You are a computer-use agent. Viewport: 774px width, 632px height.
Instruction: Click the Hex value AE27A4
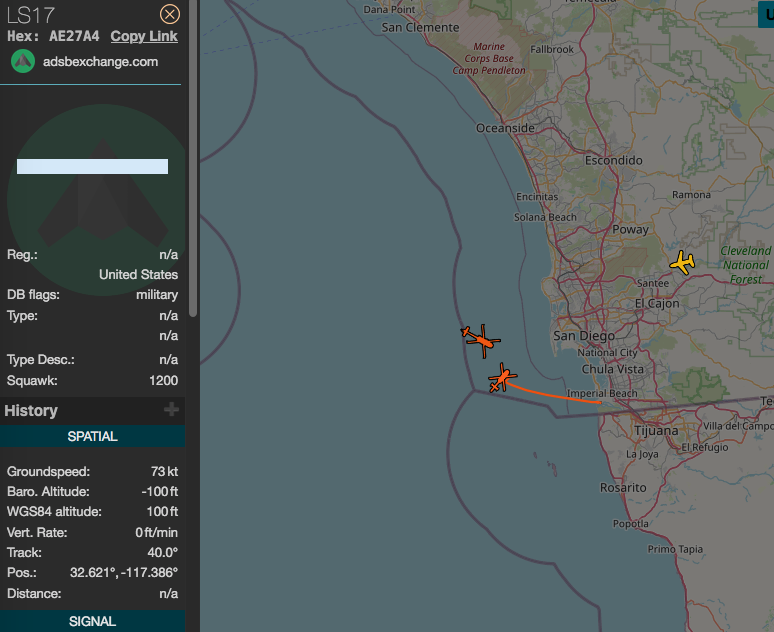click(74, 36)
